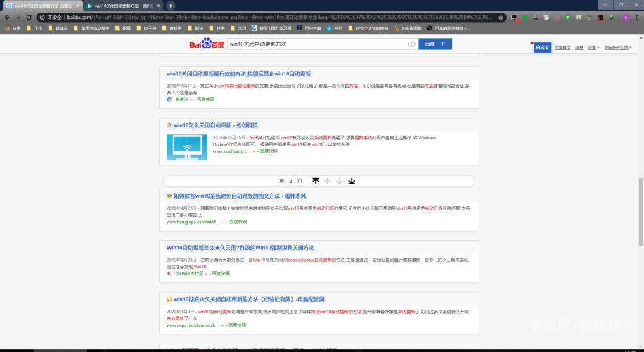
Task: Open 百度快照 for the hongjiepc result
Action: tap(238, 222)
